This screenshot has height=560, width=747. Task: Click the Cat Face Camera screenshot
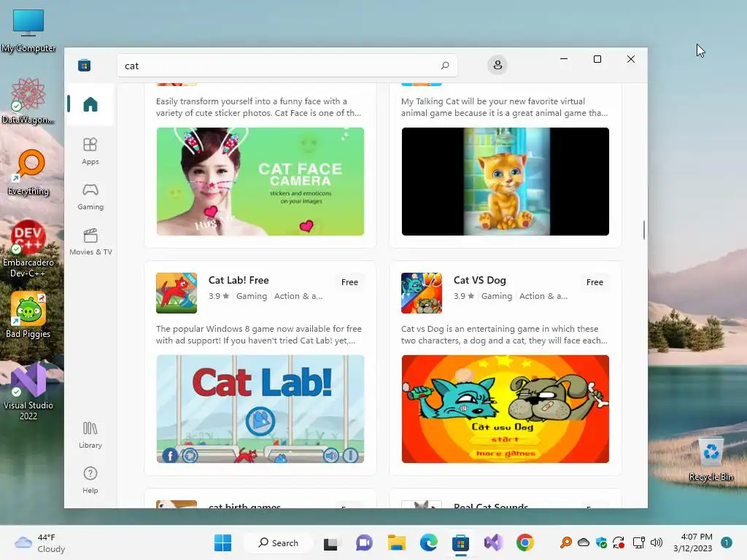(260, 182)
